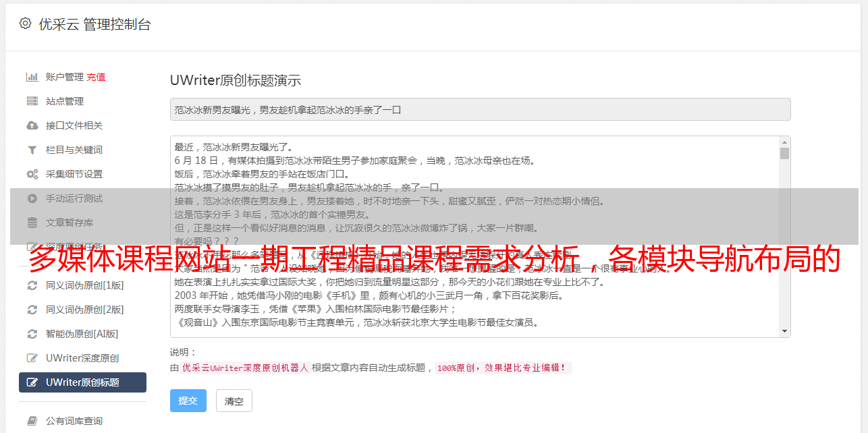Follow the red 充值 link
Viewport: 868px width, 433px height.
pos(96,77)
